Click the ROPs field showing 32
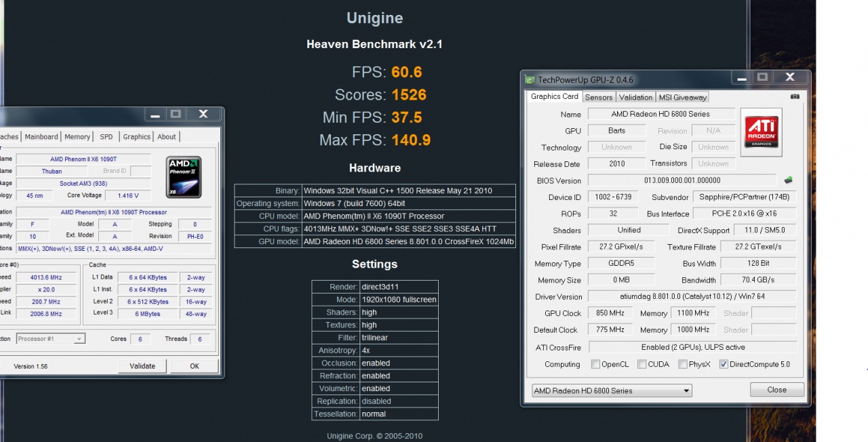Viewport: 868px width, 442px height. 613,214
